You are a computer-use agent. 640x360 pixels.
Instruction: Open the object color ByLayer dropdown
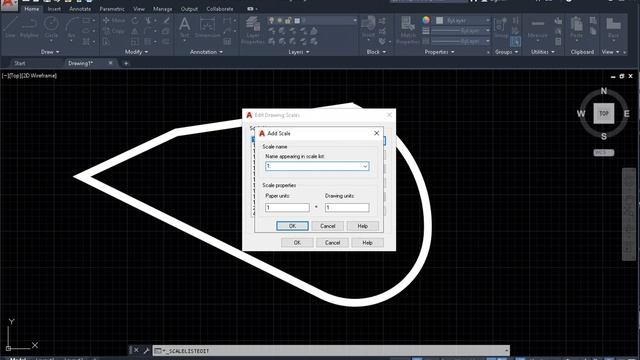point(463,20)
